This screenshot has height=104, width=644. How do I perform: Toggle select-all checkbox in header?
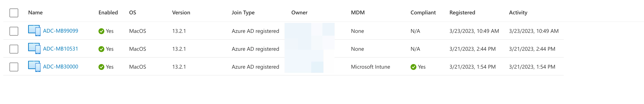click(14, 13)
